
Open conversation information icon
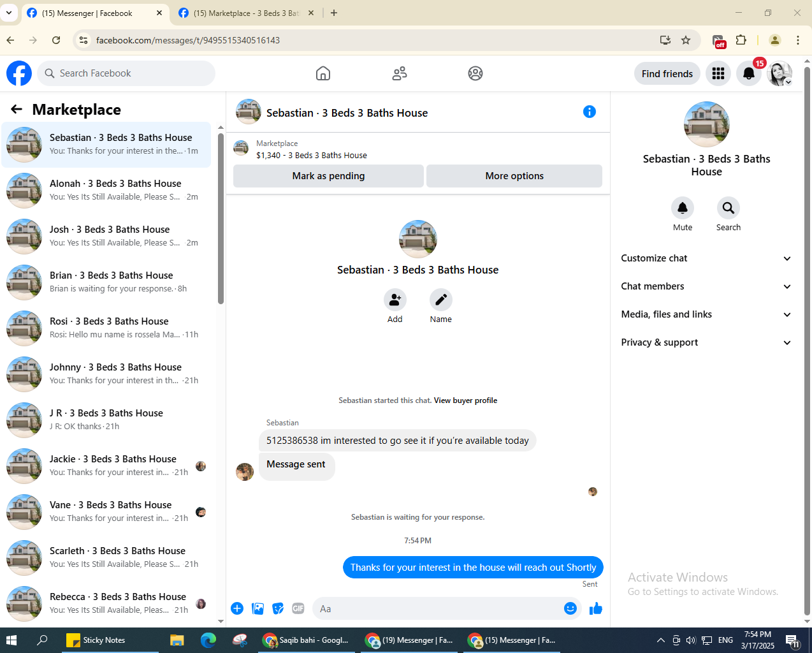tap(590, 112)
